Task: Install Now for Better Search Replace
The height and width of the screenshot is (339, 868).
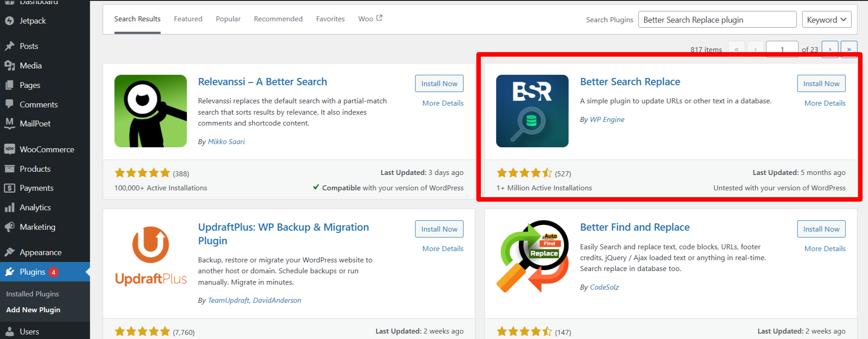Action: (x=821, y=83)
